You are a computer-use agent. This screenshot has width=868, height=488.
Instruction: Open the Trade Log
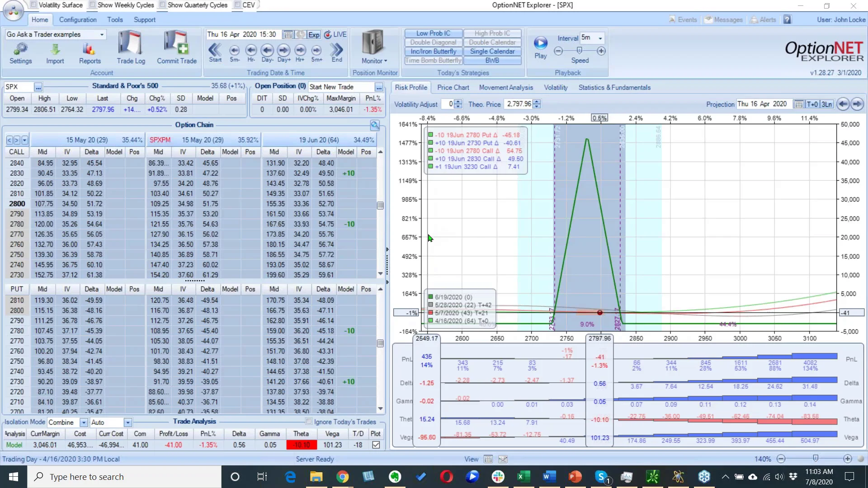[x=131, y=47]
